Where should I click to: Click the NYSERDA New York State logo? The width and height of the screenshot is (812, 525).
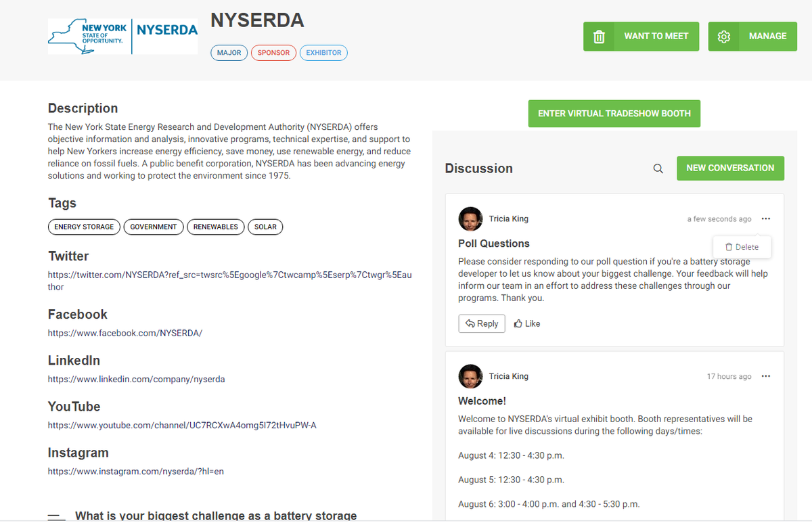point(122,37)
